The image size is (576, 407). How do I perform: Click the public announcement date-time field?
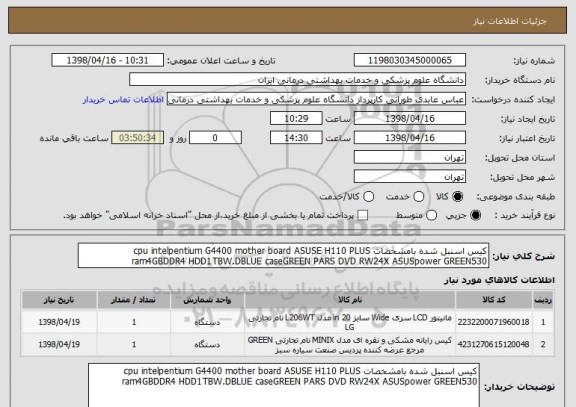(108, 60)
